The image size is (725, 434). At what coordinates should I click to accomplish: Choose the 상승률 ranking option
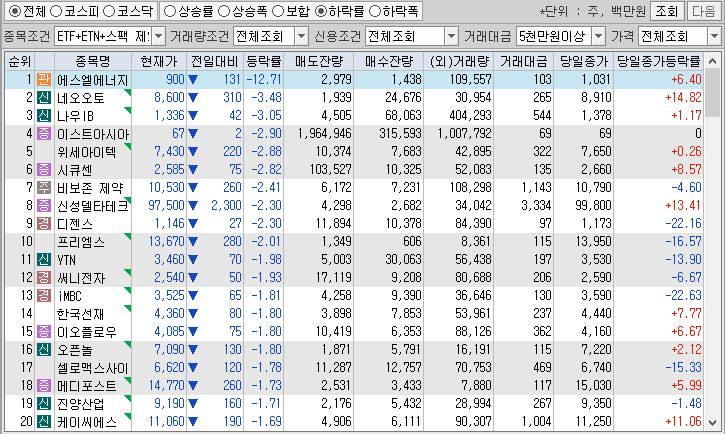(170, 11)
